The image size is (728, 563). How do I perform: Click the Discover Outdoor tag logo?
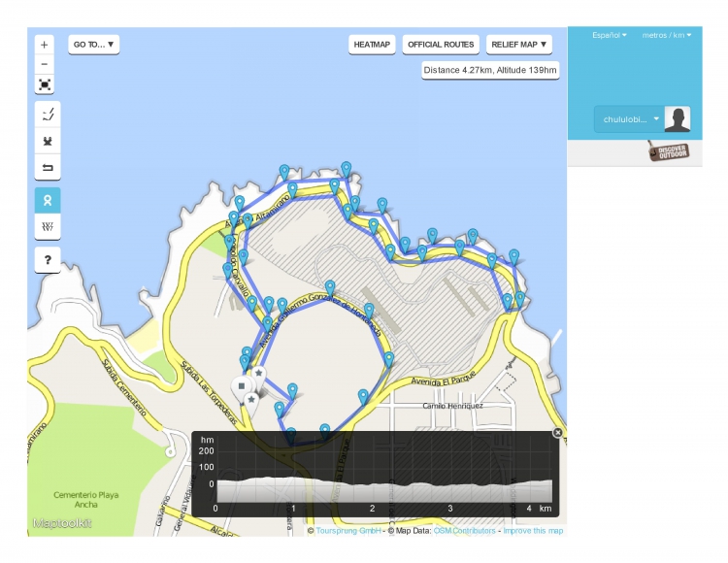coord(669,152)
